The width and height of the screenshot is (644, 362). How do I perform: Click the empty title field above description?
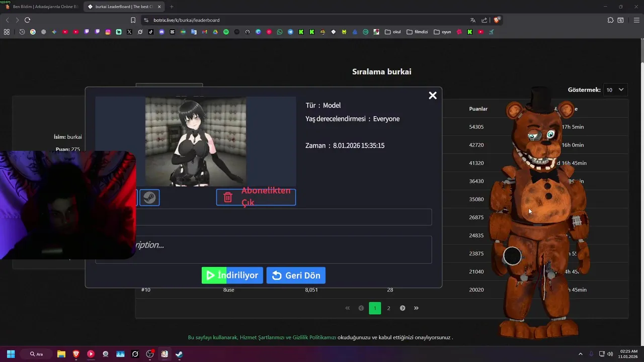(x=263, y=217)
